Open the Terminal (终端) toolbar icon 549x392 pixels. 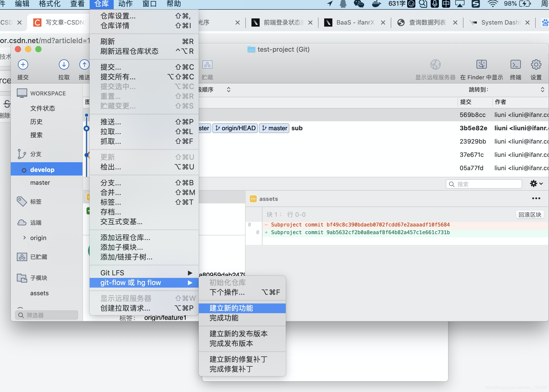click(515, 65)
